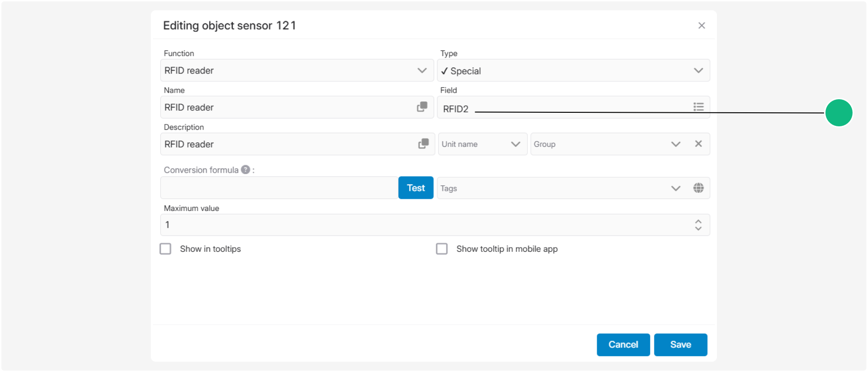Increase Maximum value with up arrow
The height and width of the screenshot is (372, 868).
coord(698,221)
